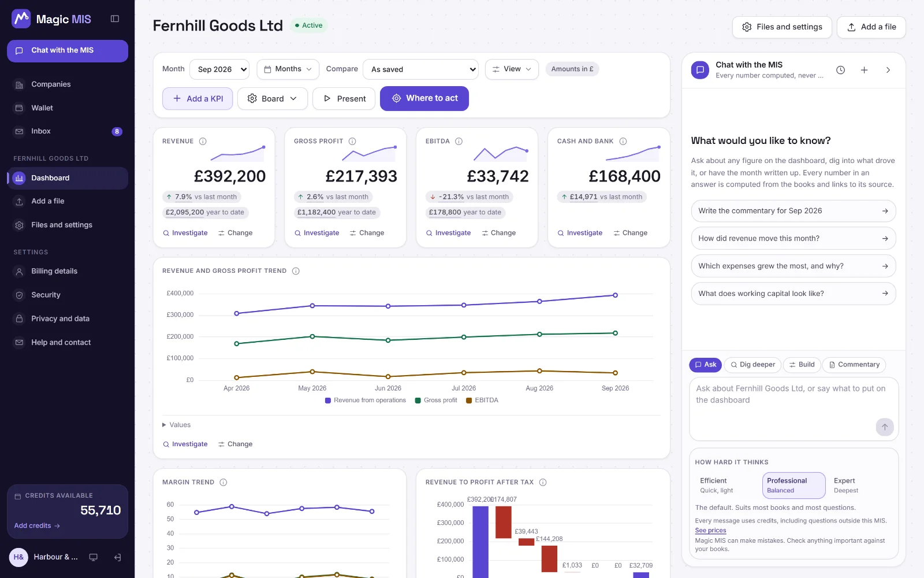Open the Month Sep 2026 dropdown
The height and width of the screenshot is (578, 924).
pyautogui.click(x=219, y=69)
